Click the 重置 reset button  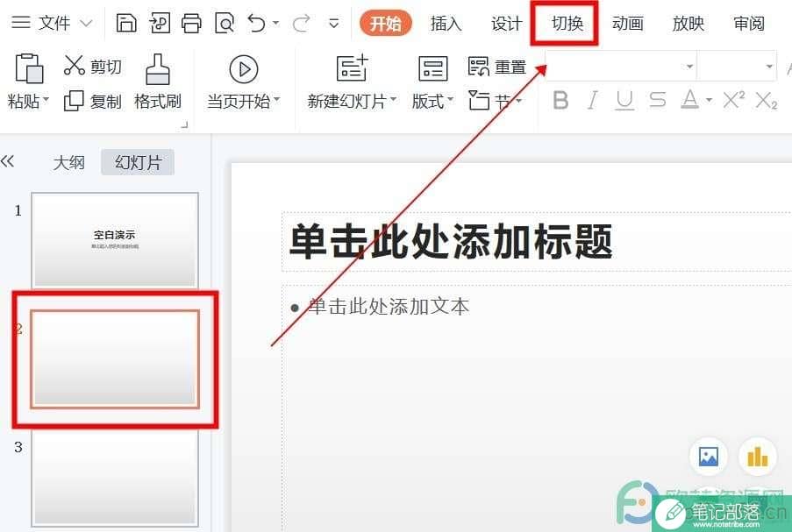[497, 67]
